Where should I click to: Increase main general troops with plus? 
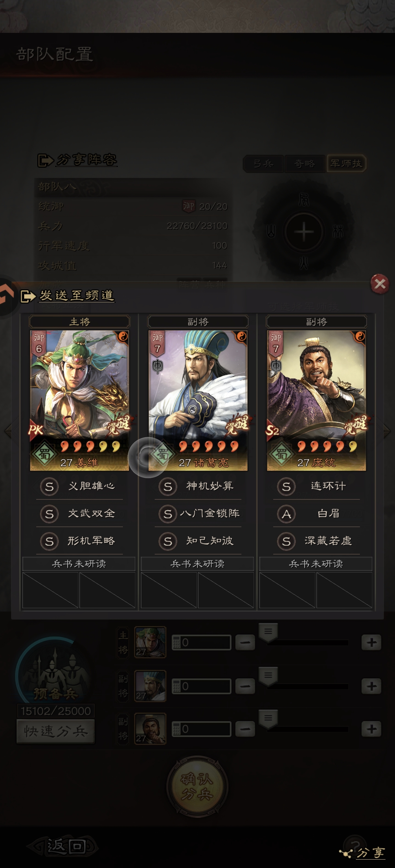point(371,642)
